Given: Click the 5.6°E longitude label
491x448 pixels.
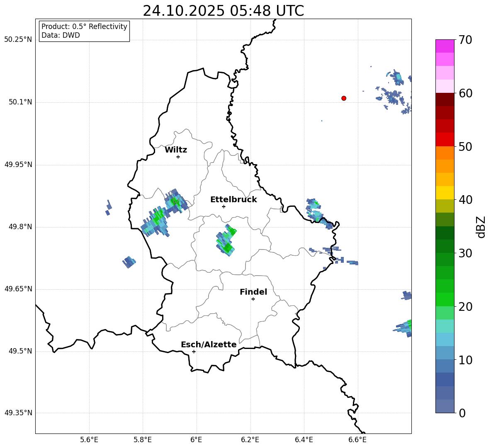Looking at the screenshot, I should click(89, 440).
